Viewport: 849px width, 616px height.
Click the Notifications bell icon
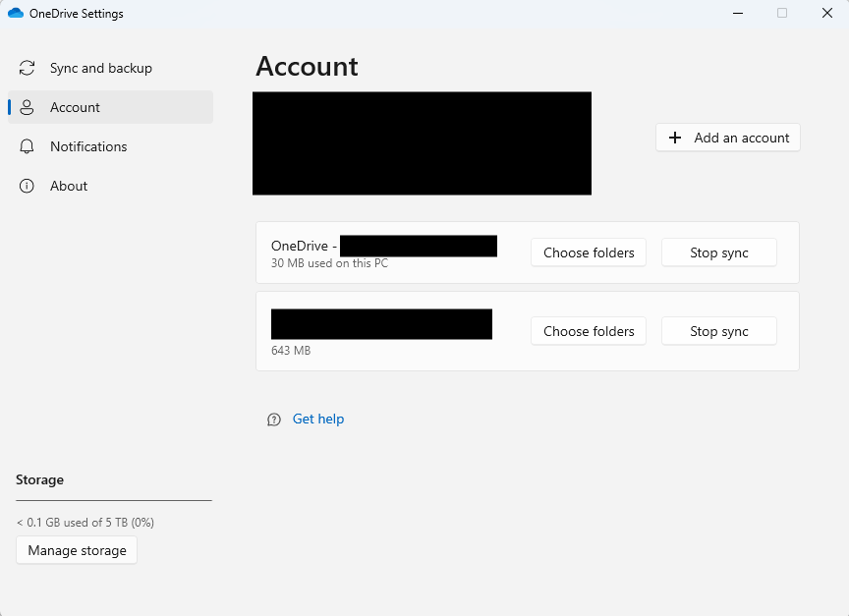27,146
